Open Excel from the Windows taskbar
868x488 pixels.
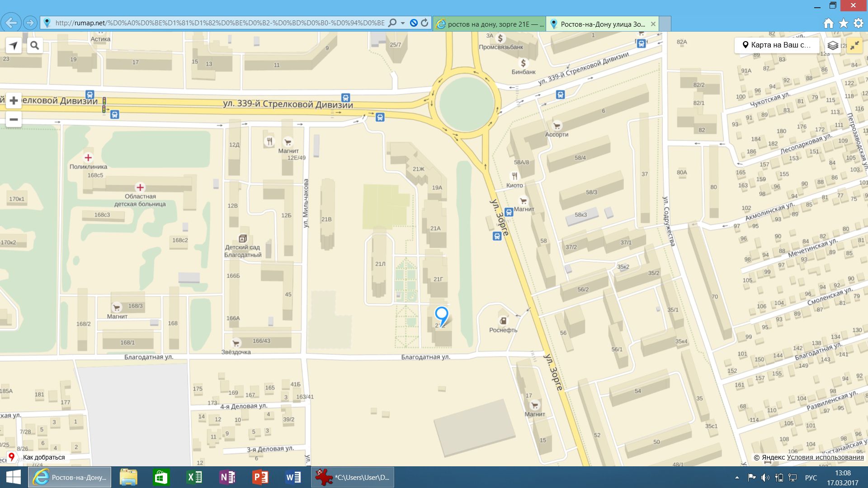194,477
